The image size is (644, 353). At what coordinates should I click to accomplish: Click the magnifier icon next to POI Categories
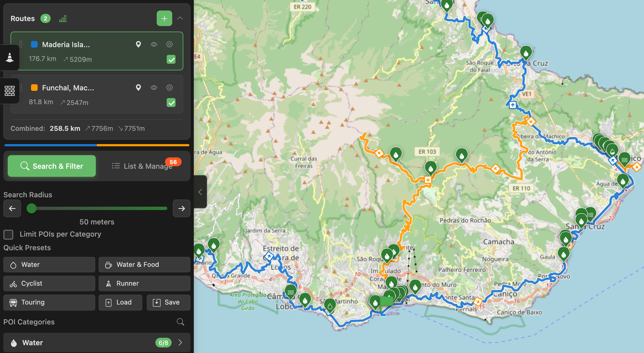(x=180, y=322)
